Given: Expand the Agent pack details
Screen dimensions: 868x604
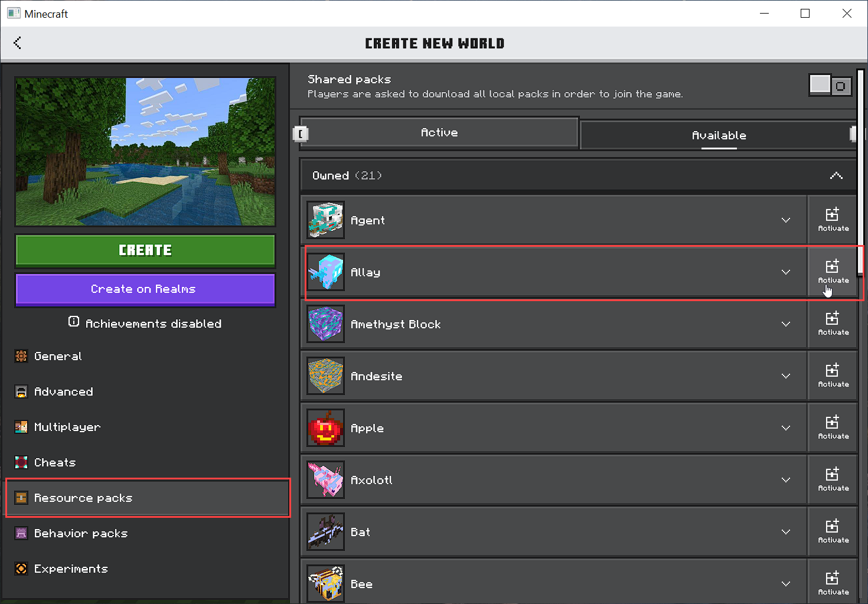Looking at the screenshot, I should 786,220.
